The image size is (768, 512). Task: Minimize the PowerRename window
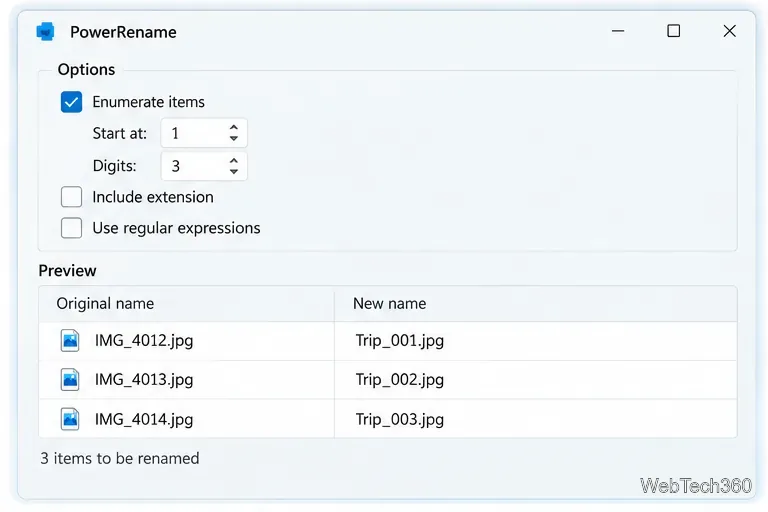point(618,31)
